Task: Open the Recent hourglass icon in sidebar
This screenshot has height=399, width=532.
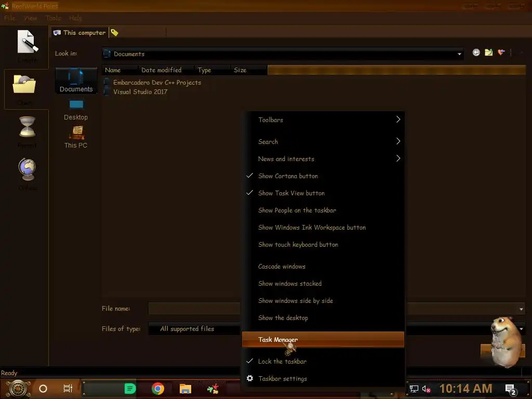Action: (x=27, y=127)
